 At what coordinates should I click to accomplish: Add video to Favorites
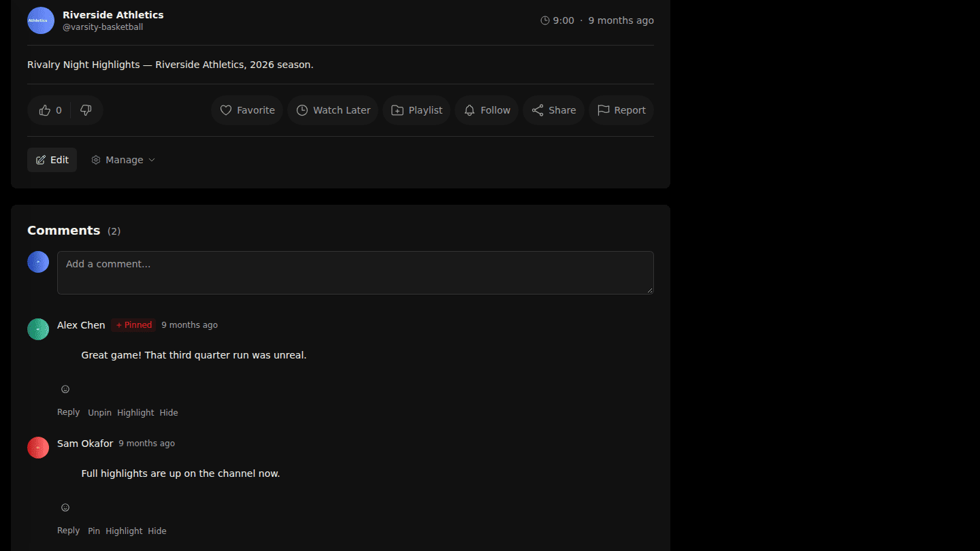click(247, 110)
